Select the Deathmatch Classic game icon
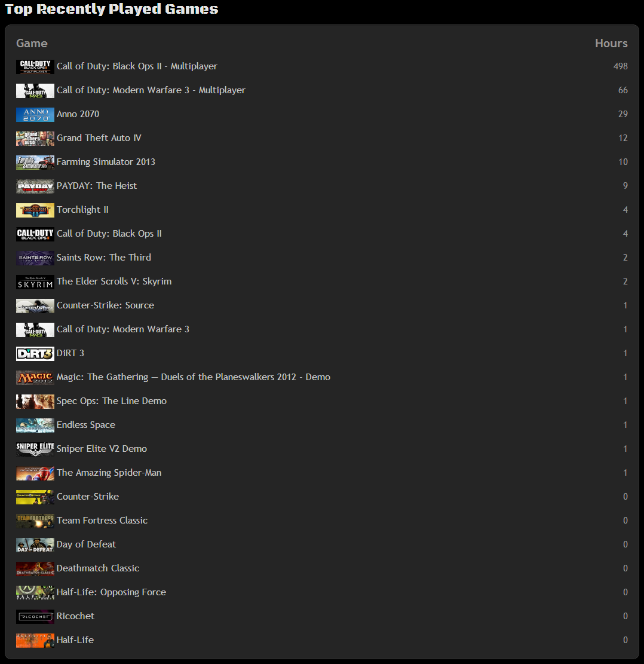This screenshot has height=664, width=644. coord(35,569)
